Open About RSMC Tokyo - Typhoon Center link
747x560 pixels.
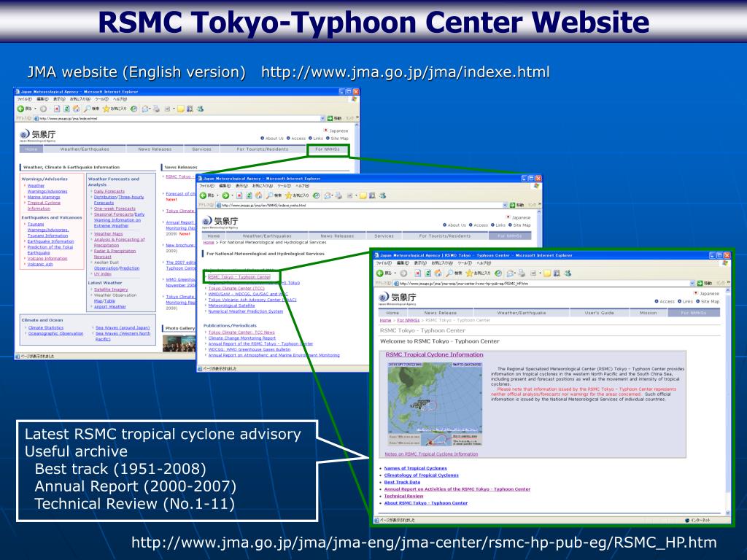[426, 503]
